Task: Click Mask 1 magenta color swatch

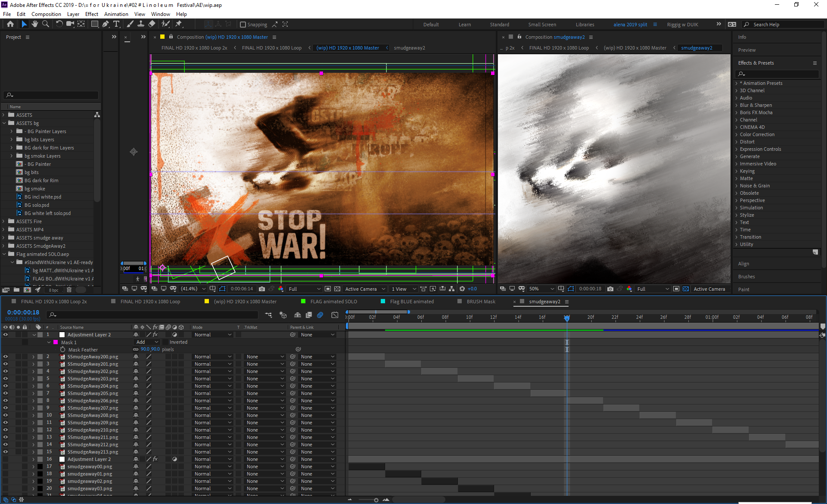Action: tap(55, 342)
